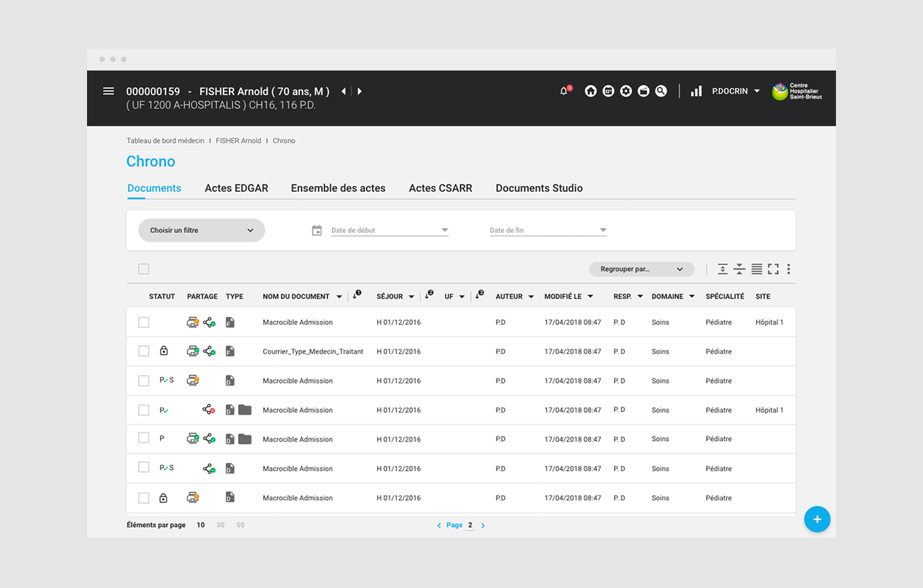Screen dimensions: 923x588
Task: Select the Documents tab
Action: (154, 188)
